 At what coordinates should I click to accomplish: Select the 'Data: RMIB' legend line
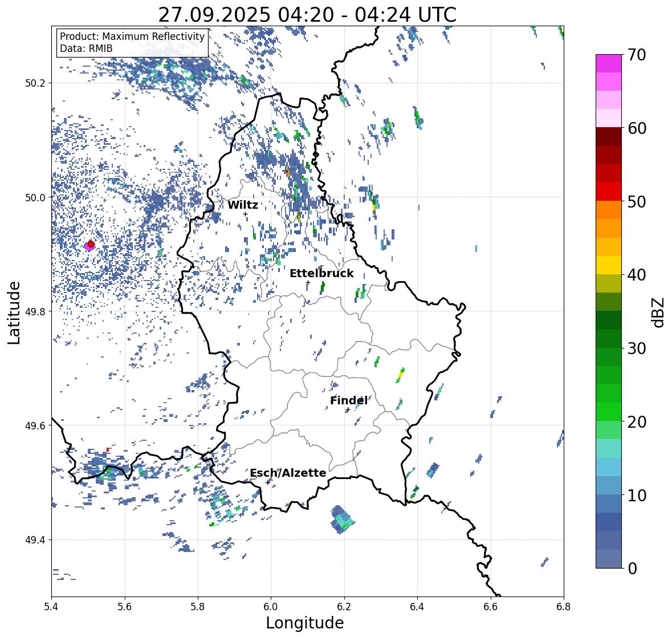(x=86, y=48)
